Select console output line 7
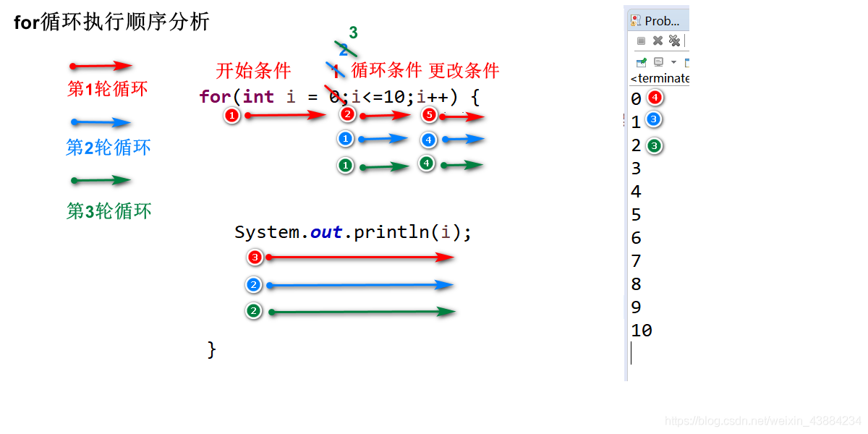 click(x=636, y=261)
